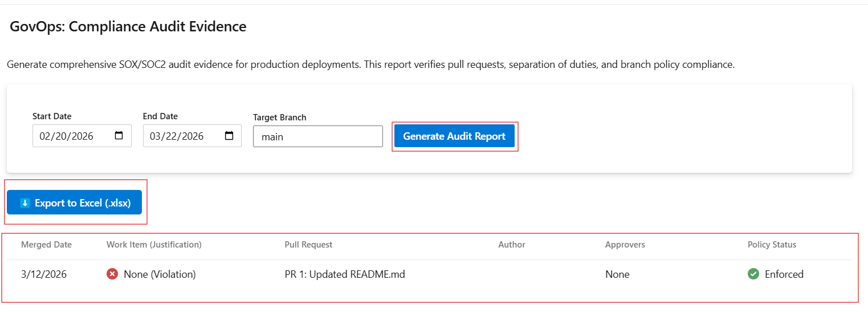
Task: Open the End Date calendar picker icon
Action: pos(229,136)
